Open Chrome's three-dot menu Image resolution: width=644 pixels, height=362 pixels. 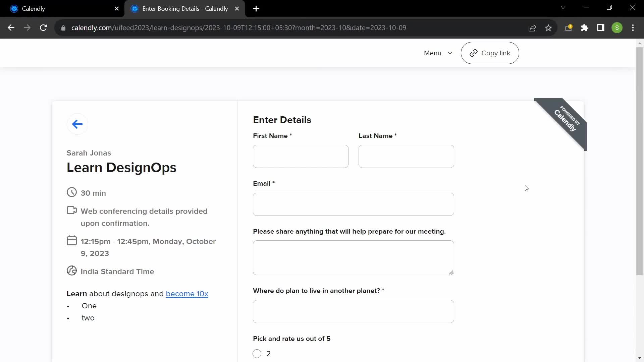[x=633, y=28]
